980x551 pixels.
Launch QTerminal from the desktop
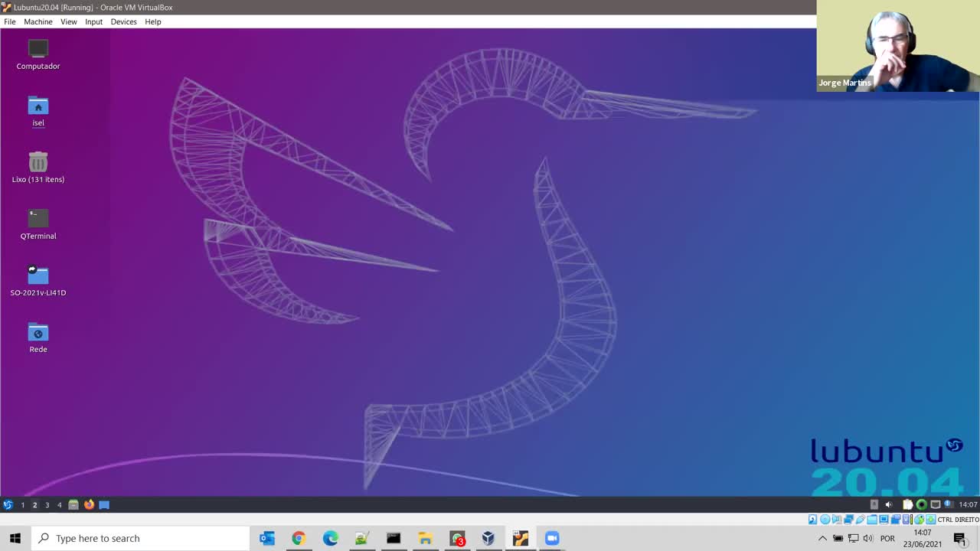[38, 223]
